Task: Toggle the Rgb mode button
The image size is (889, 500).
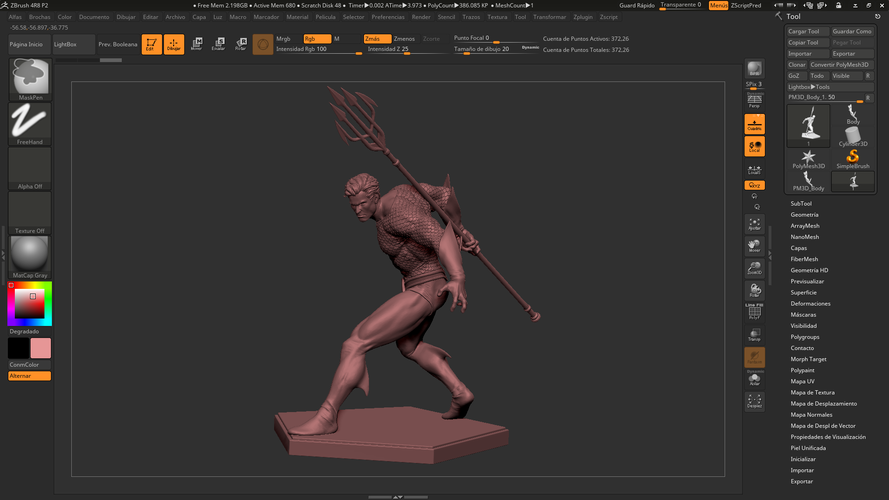Action: coord(317,39)
